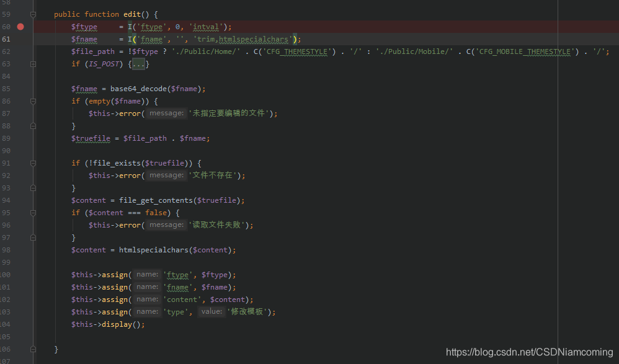Click the message: hint on line 96
The width and height of the screenshot is (619, 364).
click(167, 225)
